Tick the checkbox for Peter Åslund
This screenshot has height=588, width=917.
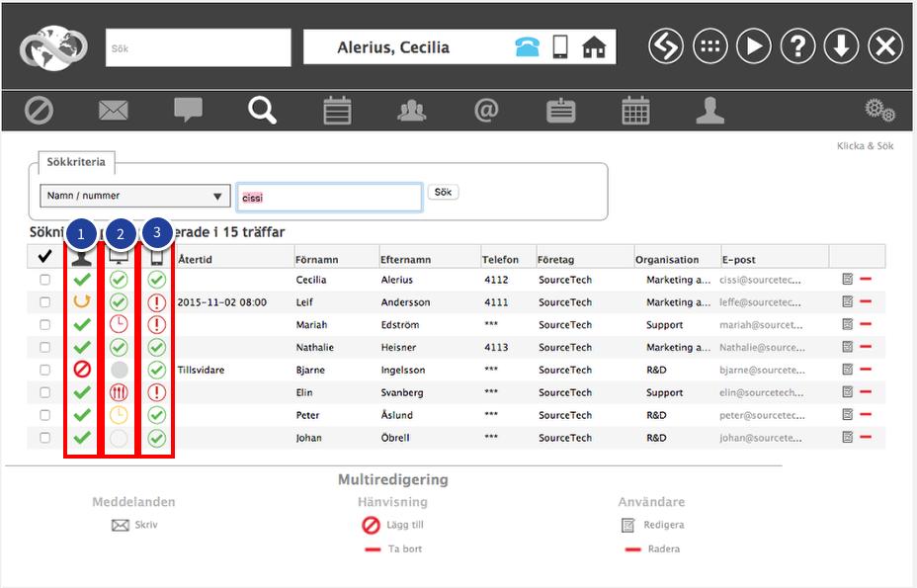coord(45,415)
